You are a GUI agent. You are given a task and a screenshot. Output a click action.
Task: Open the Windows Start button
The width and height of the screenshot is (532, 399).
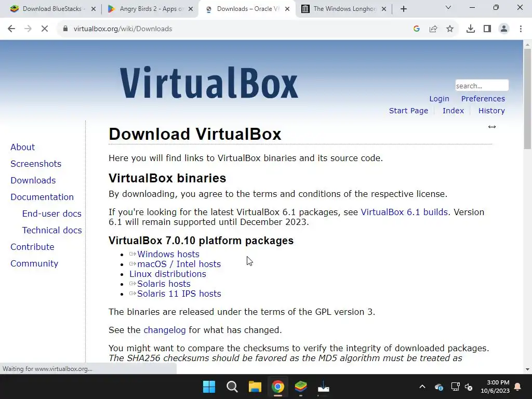209,387
